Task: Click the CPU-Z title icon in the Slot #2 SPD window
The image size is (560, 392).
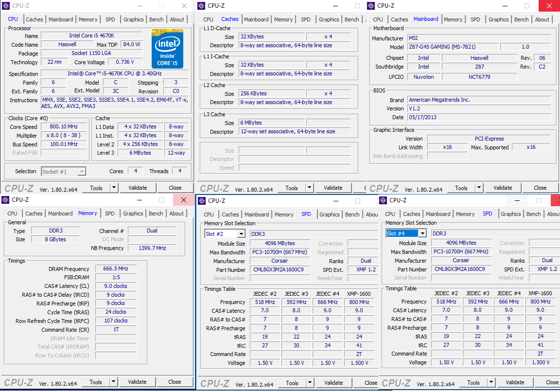Action: [x=202, y=200]
